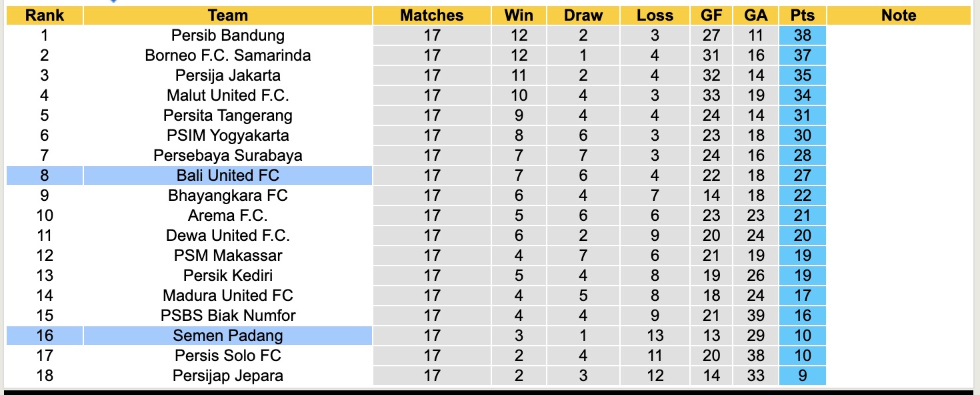980x395 pixels.
Task: Click the Win column header
Action: pos(519,15)
